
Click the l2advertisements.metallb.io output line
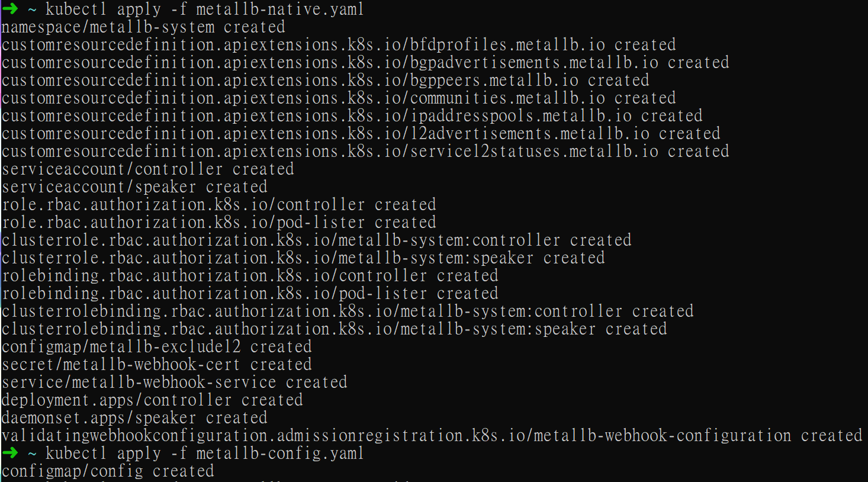point(361,133)
